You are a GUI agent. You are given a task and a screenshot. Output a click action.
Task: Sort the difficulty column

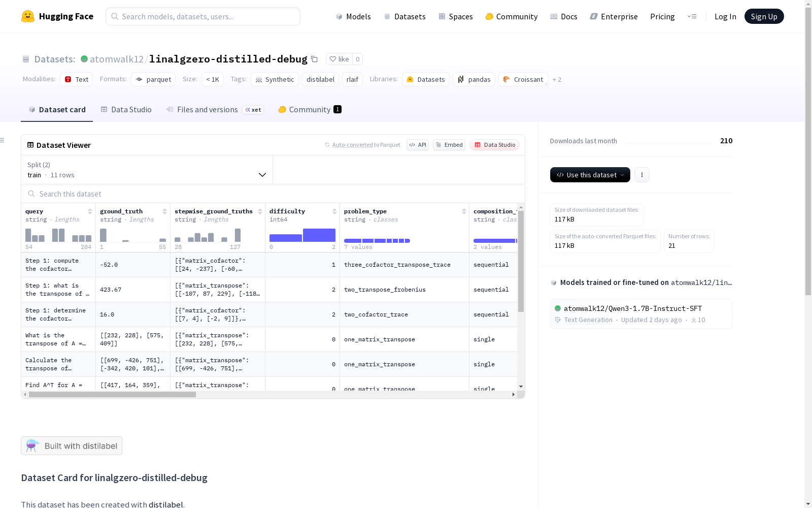(x=334, y=211)
